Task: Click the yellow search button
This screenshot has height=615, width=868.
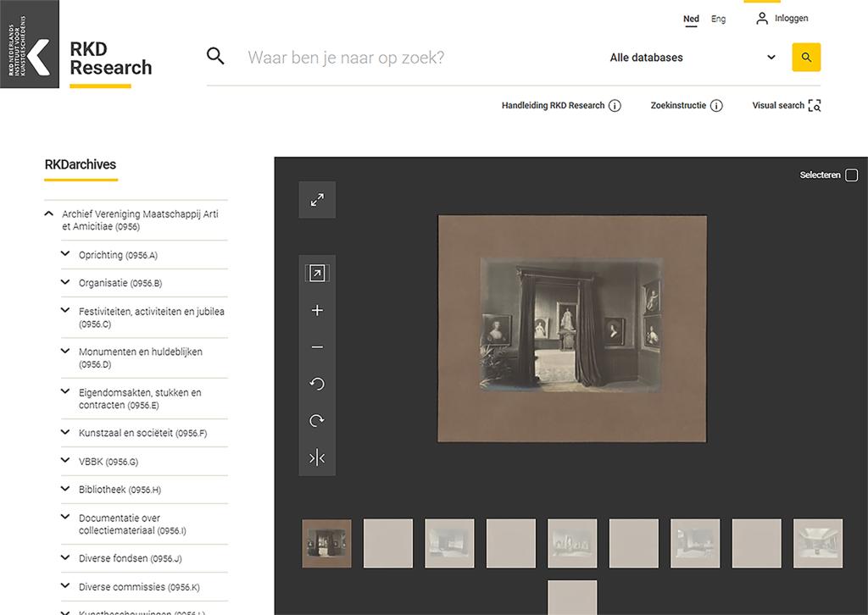Action: [x=805, y=57]
